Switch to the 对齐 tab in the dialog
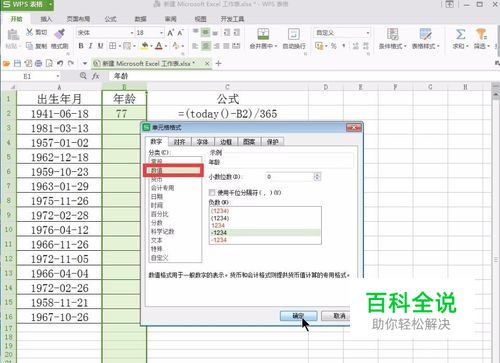 (x=179, y=142)
